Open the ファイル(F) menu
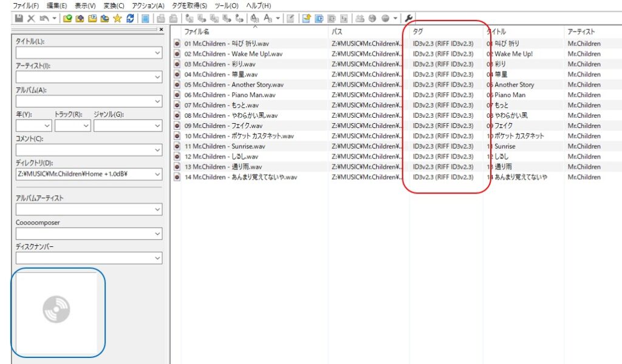Viewport: 622px width, 364px height. pyautogui.click(x=26, y=5)
